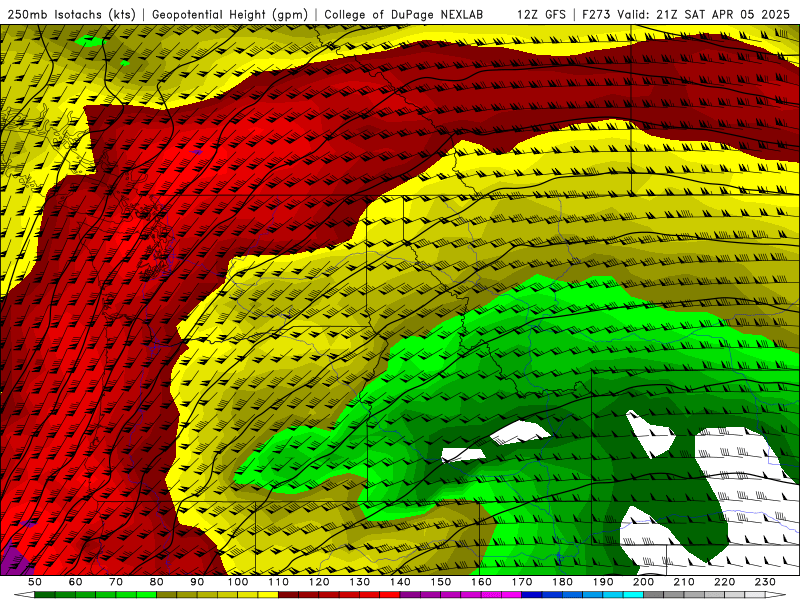
Task: Select the bright yellow swatch before dark red
Action: pyautogui.click(x=268, y=595)
